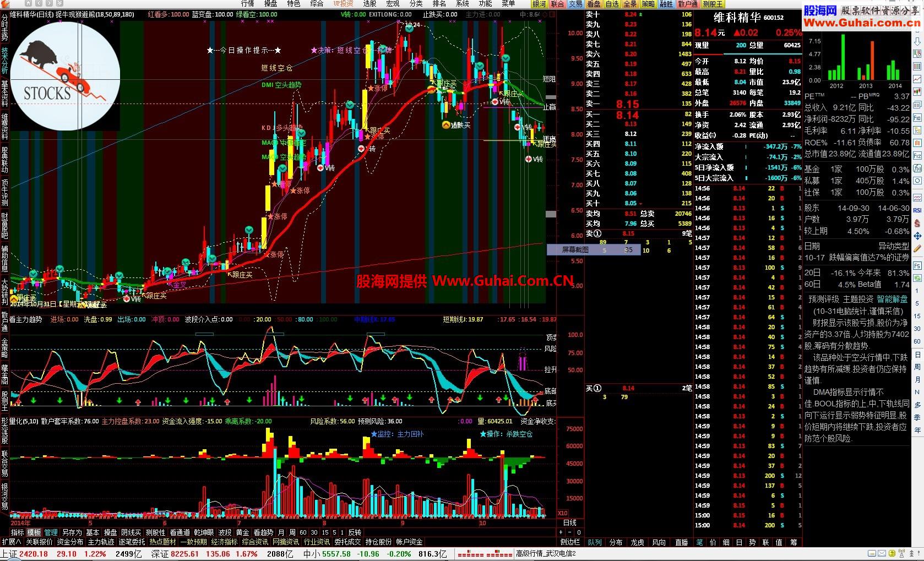Open the 关联报价 bottom tab
The height and width of the screenshot is (561, 924).
40,542
